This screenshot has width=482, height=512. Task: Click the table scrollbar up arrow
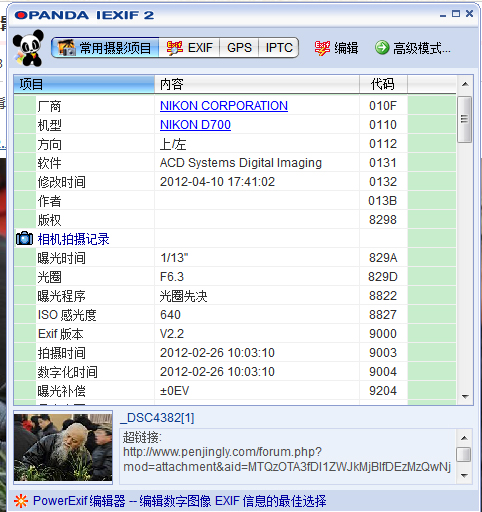[x=465, y=84]
